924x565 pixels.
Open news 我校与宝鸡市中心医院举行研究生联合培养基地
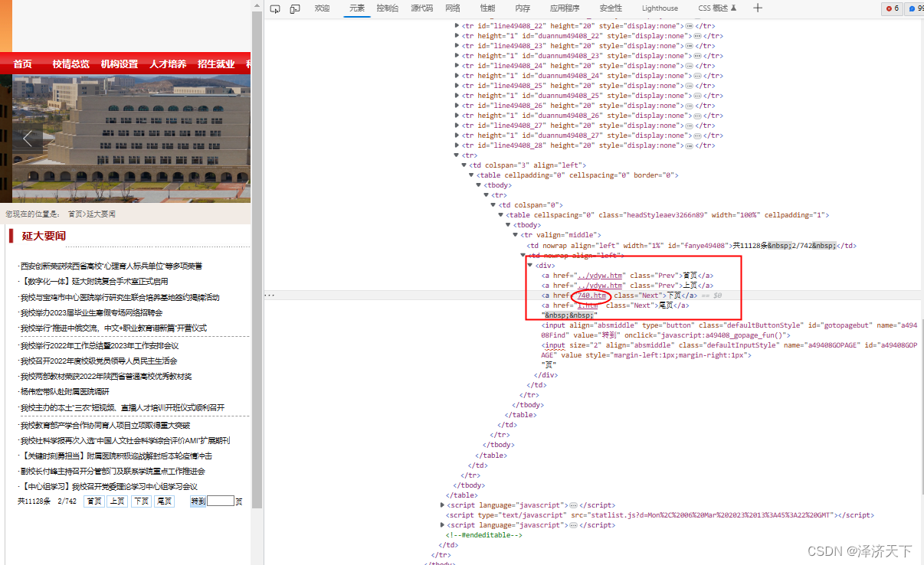120,297
